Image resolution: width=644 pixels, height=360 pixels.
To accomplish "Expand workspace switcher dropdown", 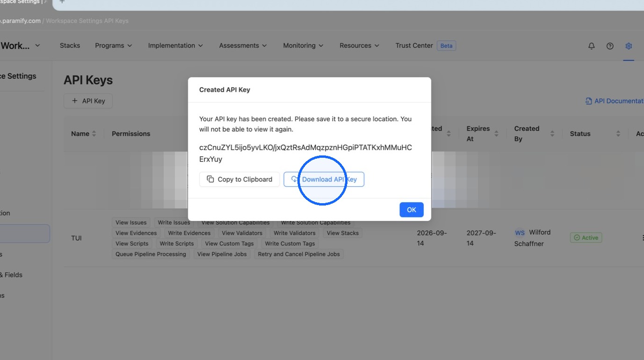I will tap(37, 45).
